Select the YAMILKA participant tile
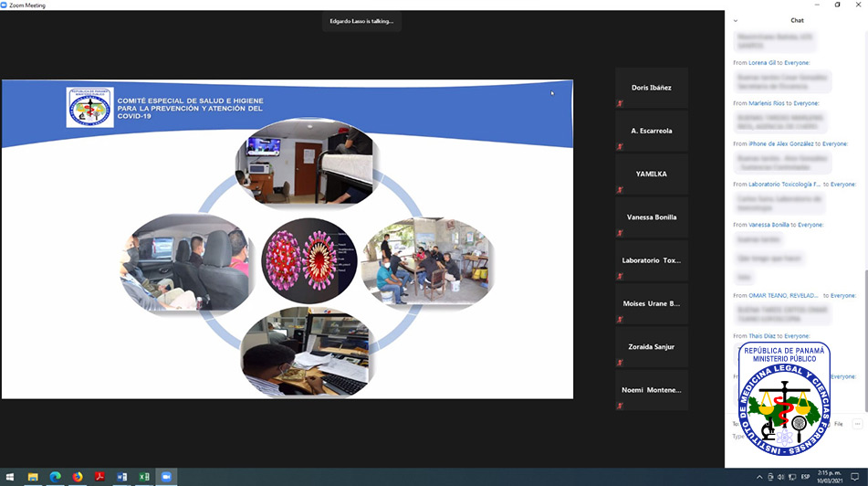 point(652,174)
